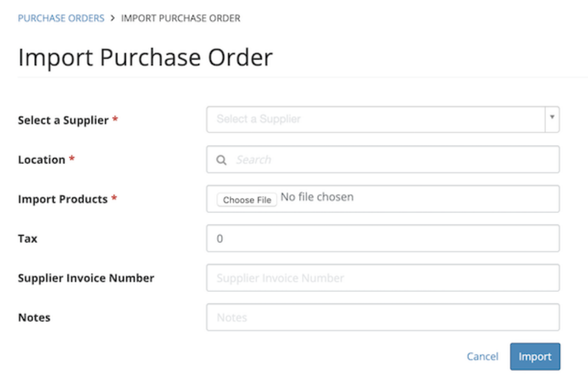Screen dimensions: 588x387
Task: Click the "Tax" field label
Action: pos(27,238)
